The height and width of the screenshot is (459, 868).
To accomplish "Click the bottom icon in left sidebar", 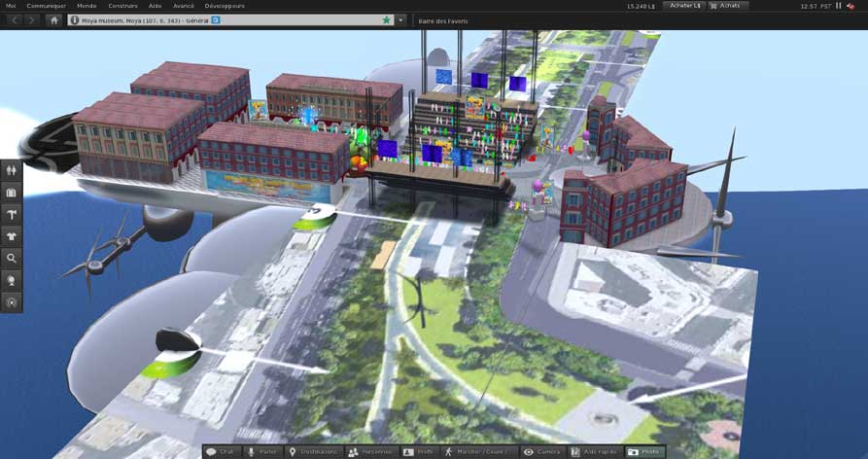I will [x=11, y=302].
